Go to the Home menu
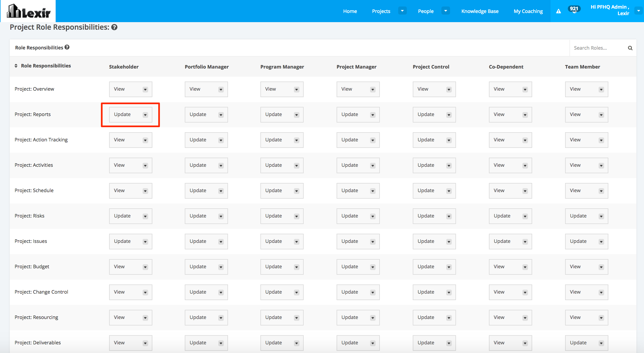Screen dimensions: 644x353 (x=350, y=11)
